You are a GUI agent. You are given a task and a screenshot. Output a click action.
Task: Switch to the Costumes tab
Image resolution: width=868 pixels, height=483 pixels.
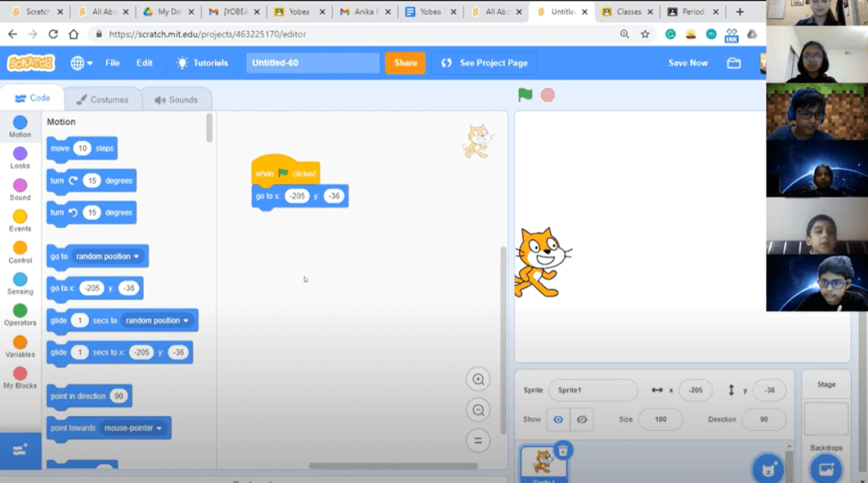pos(102,99)
